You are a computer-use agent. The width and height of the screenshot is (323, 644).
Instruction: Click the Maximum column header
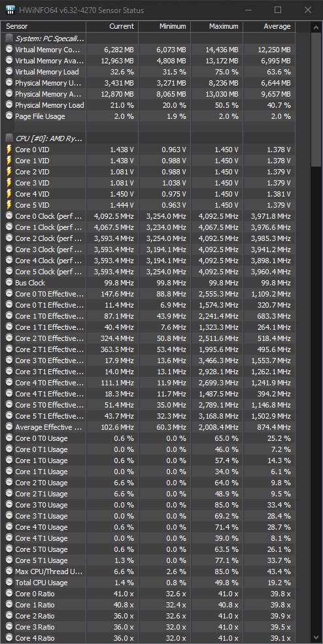tap(216, 26)
